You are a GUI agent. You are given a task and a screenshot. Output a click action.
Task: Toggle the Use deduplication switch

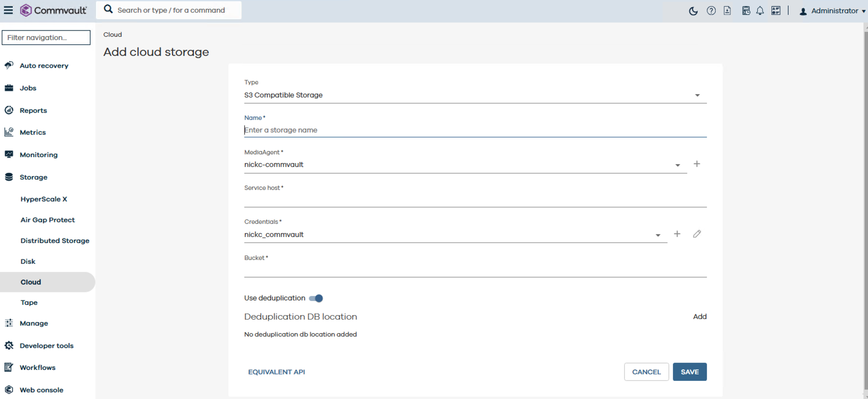tap(316, 298)
